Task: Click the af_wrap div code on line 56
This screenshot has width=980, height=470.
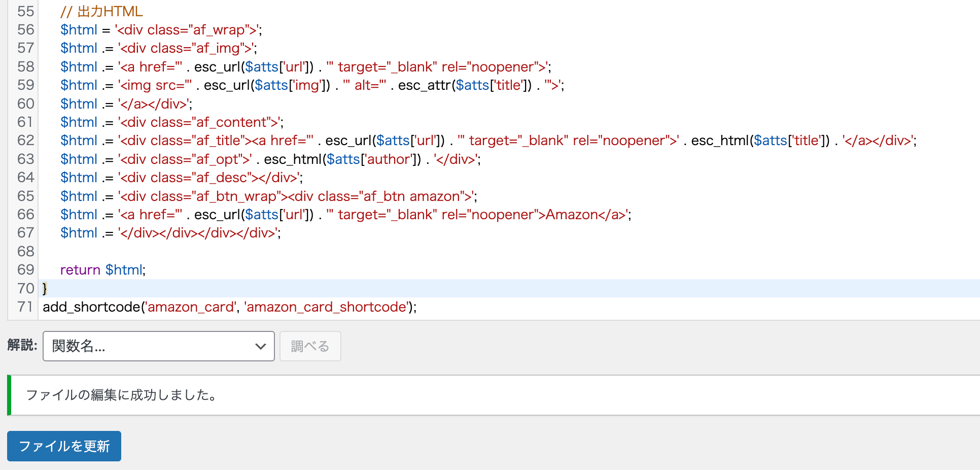Action: [x=188, y=30]
